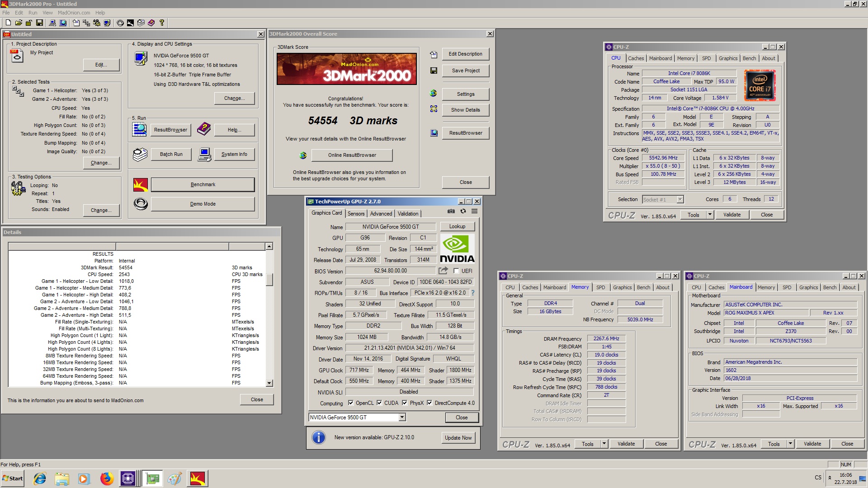Click the GPU-Z refresh icon
This screenshot has height=488, width=868.
pyautogui.click(x=463, y=211)
